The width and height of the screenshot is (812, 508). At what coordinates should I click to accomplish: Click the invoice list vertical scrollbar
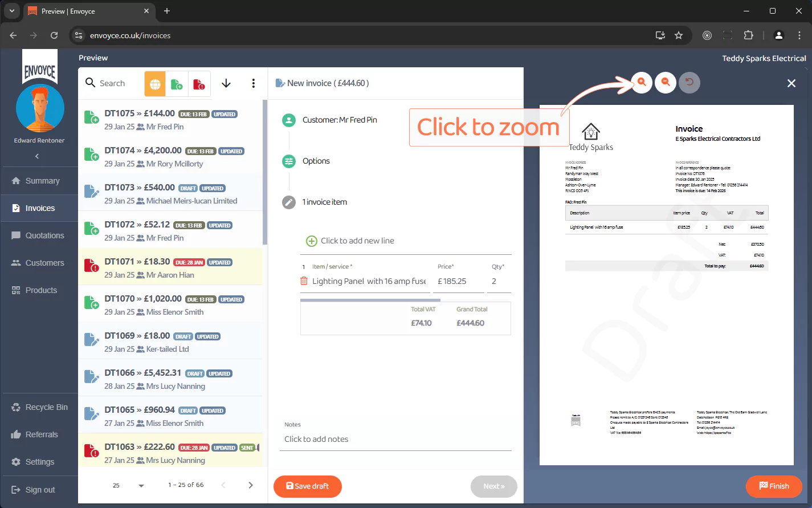pos(264,171)
